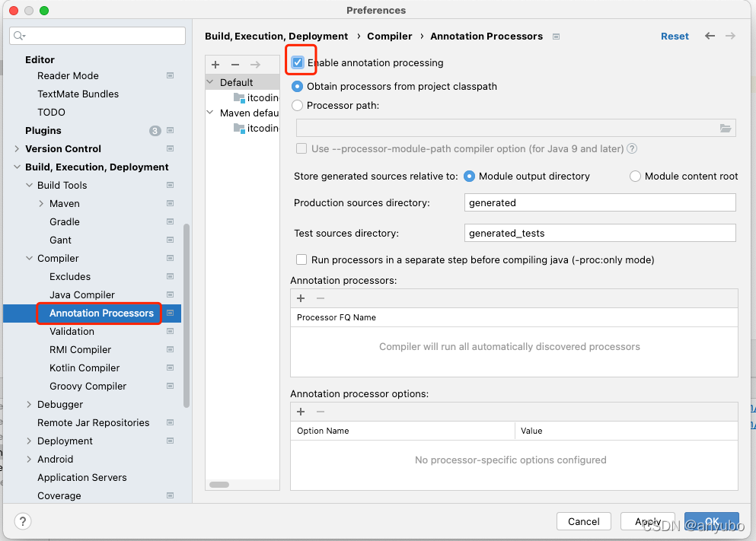
Task: Add a new profile with plus icon
Action: coord(215,65)
